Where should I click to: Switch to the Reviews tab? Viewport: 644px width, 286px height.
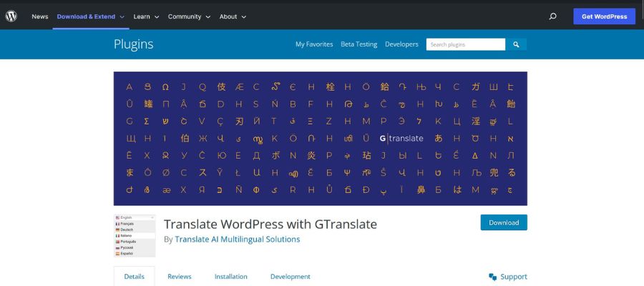(180, 277)
